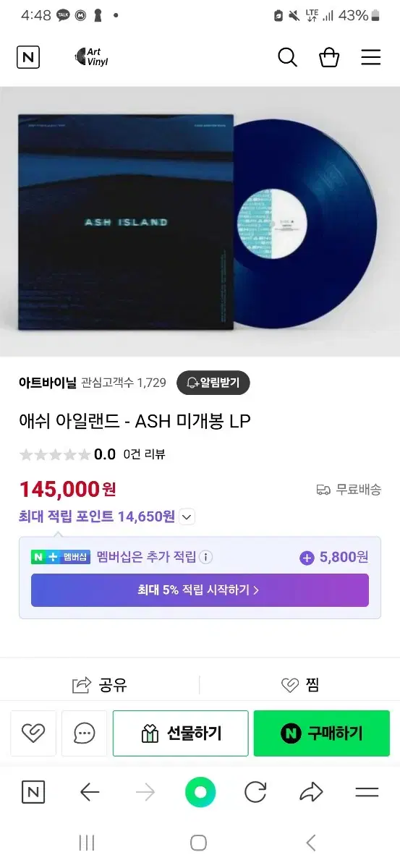Toggle 알림받기 notification button
Viewport: 400px width, 868px height.
pyautogui.click(x=213, y=383)
